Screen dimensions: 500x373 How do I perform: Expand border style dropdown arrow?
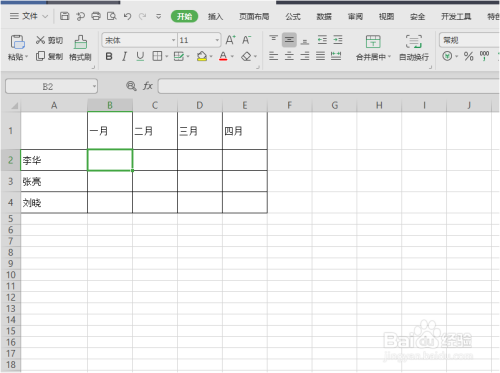[166, 57]
